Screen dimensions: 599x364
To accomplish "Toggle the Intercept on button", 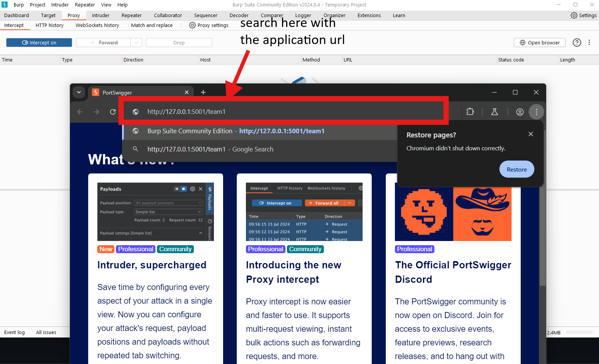I will pos(39,43).
